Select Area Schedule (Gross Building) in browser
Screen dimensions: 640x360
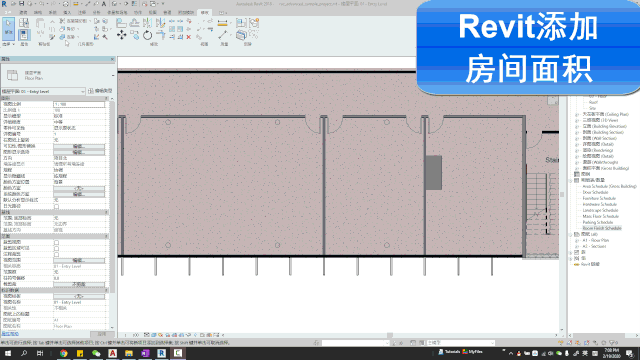point(609,186)
